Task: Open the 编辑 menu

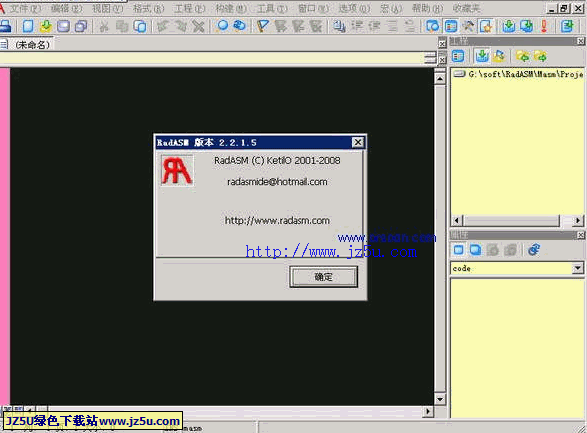Action: (66, 8)
